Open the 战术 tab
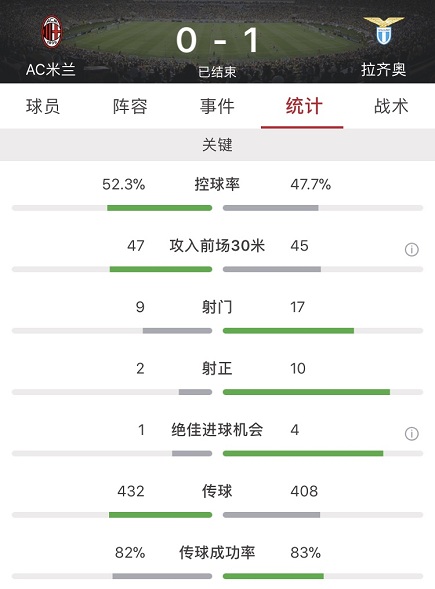 391,106
